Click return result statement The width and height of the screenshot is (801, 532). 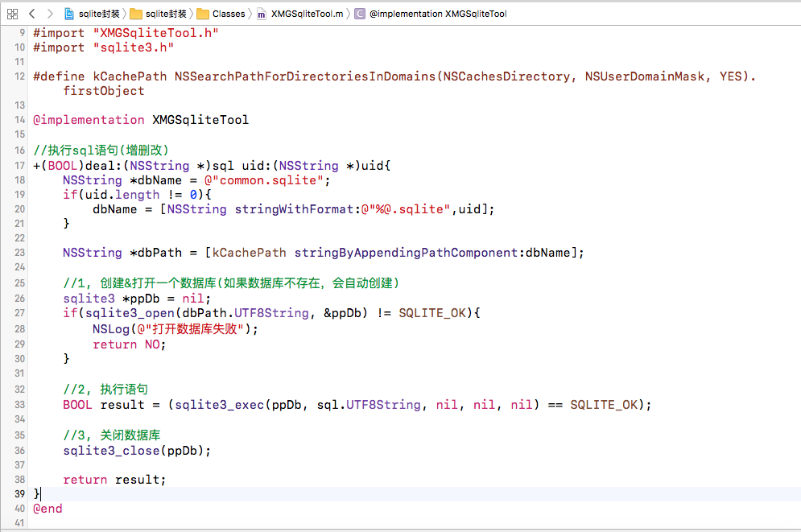pyautogui.click(x=114, y=480)
